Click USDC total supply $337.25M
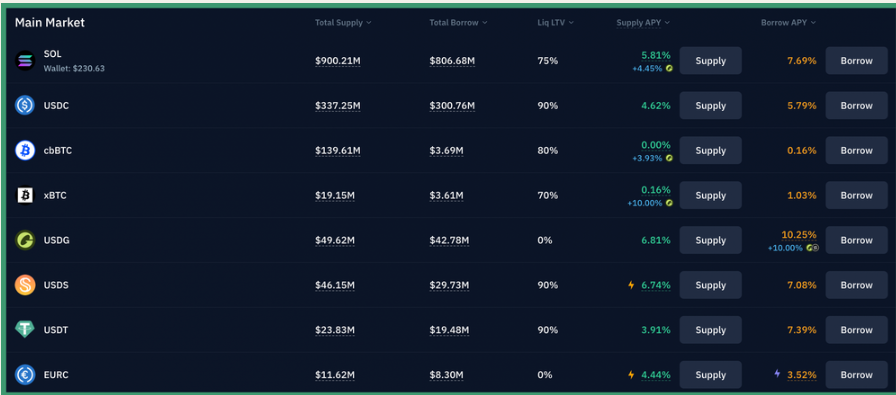Image resolution: width=896 pixels, height=395 pixels. point(338,106)
